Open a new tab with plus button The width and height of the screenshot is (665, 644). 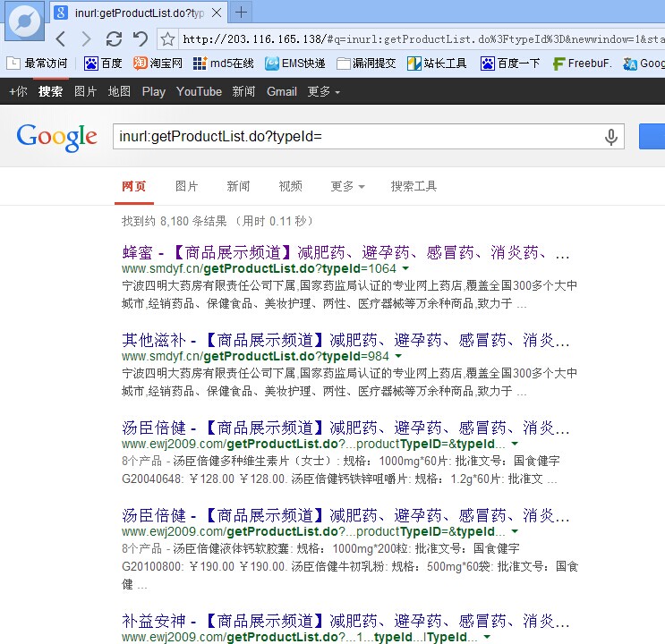click(241, 13)
